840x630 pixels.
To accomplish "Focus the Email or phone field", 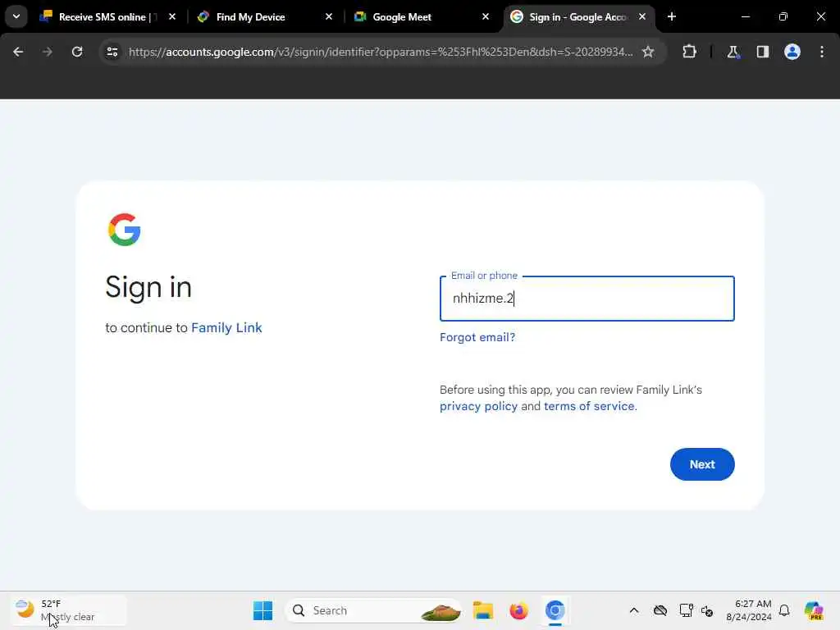I will point(587,299).
